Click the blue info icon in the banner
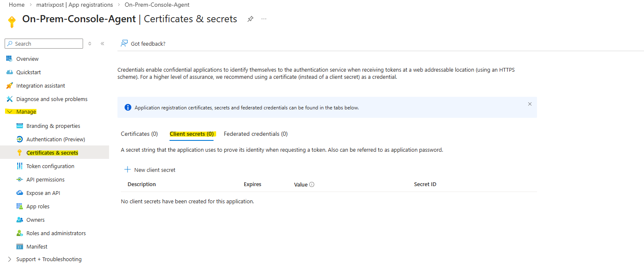644x280 pixels. (128, 107)
